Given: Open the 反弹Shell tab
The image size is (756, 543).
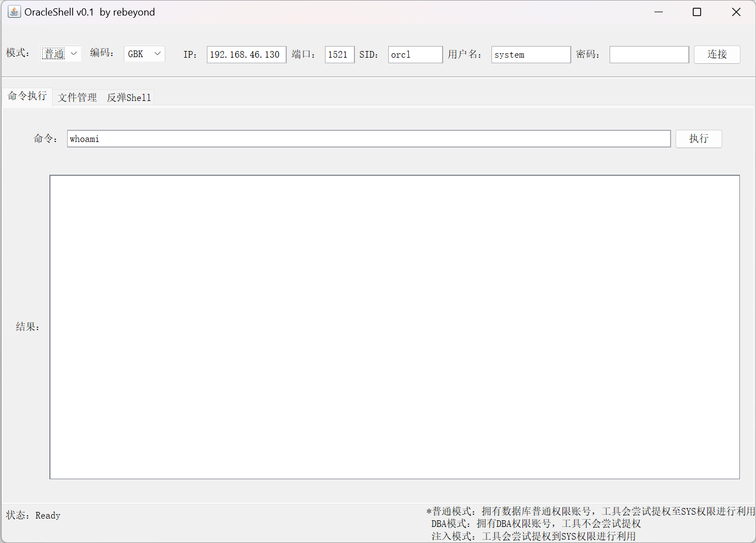Looking at the screenshot, I should [129, 98].
